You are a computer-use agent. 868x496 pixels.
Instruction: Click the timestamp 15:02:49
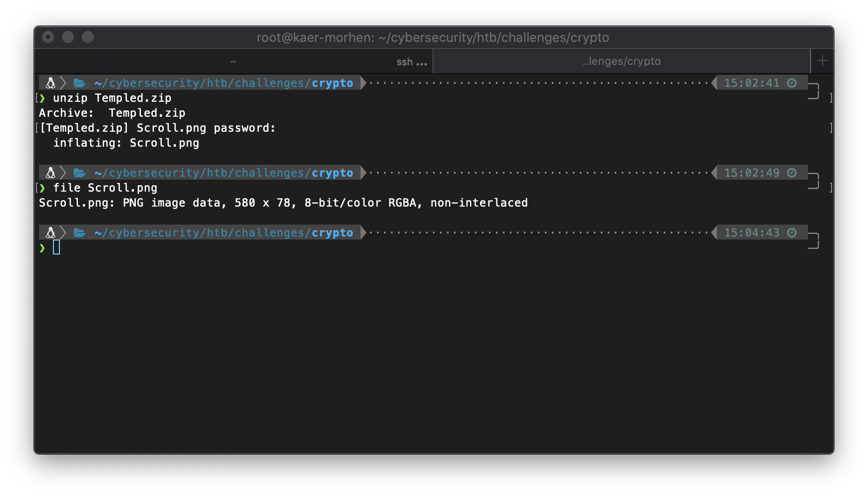pos(752,173)
